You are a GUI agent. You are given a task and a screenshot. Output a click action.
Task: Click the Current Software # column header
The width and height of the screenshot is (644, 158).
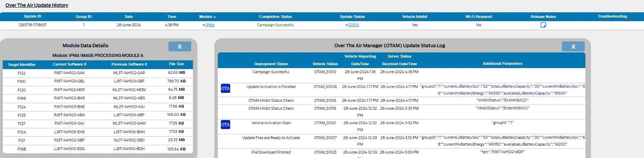[x=69, y=64]
